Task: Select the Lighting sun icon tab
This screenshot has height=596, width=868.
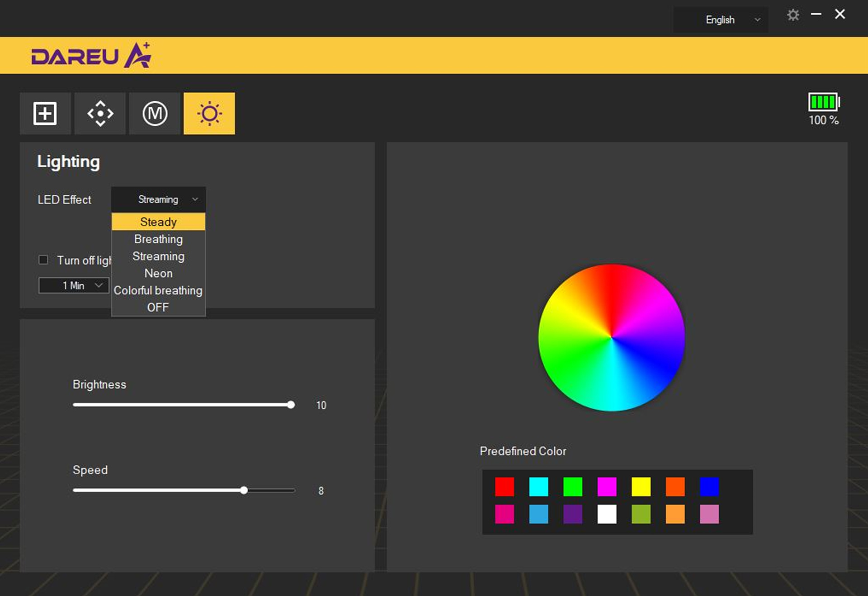Action: (209, 113)
